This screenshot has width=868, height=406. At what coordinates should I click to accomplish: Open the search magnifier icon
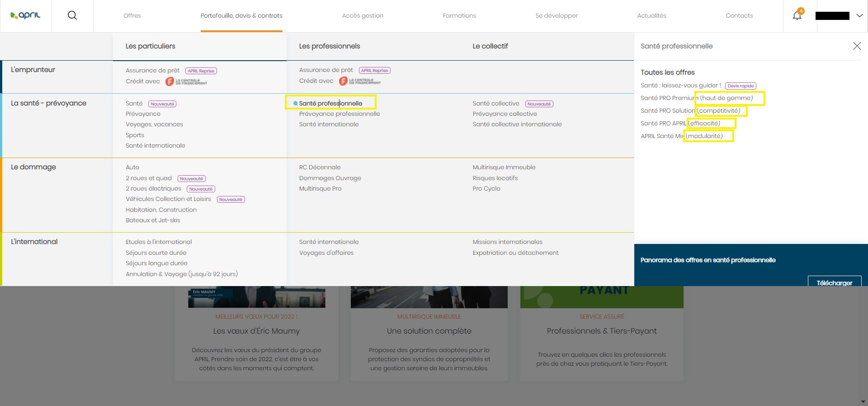click(72, 15)
